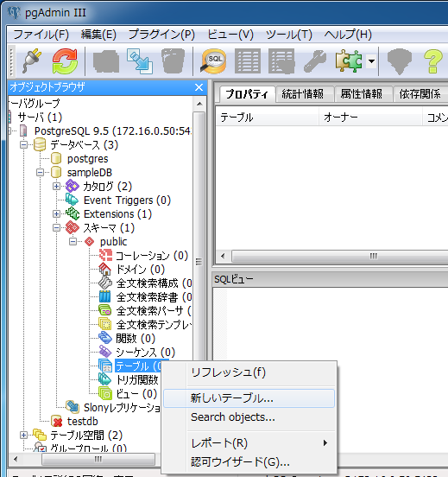Switch to the プロパティ tab

(247, 94)
